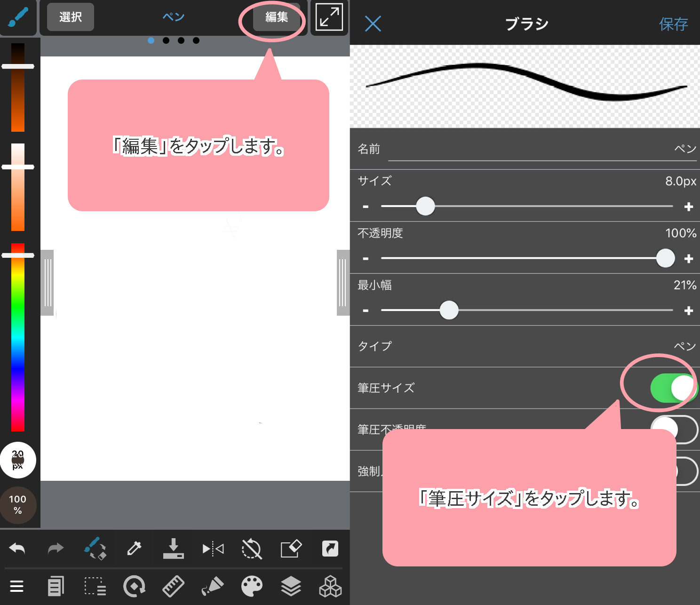Tap the redo arrow icon
The height and width of the screenshot is (605, 700).
coord(56,549)
